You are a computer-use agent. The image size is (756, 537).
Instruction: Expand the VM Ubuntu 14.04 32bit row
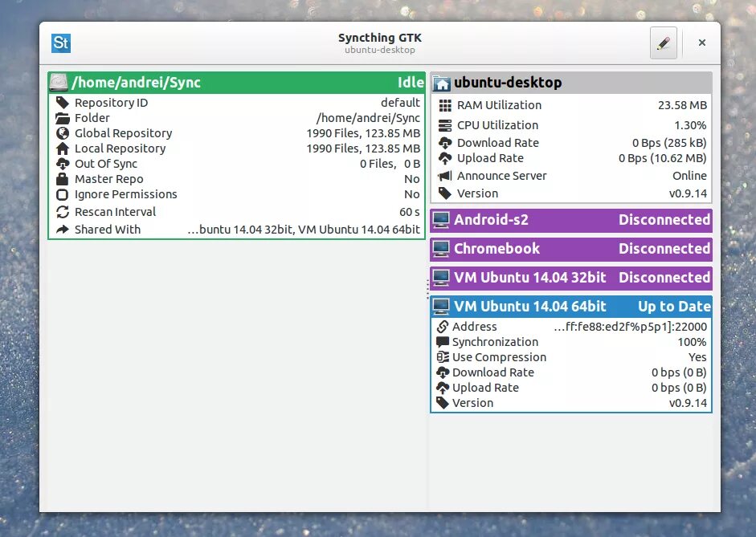571,278
